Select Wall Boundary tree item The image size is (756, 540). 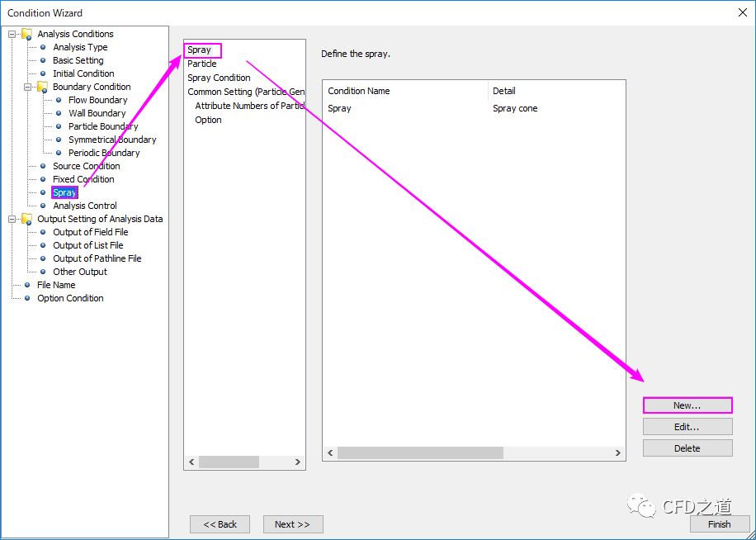point(97,113)
